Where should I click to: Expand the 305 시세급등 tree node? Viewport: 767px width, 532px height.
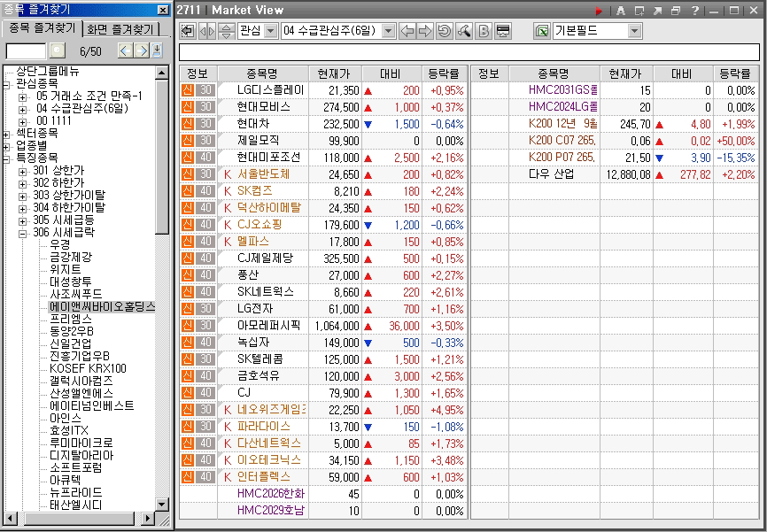coord(22,221)
